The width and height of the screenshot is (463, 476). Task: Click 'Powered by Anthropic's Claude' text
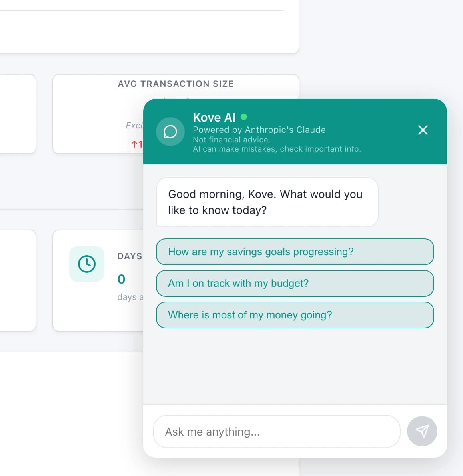click(x=259, y=130)
